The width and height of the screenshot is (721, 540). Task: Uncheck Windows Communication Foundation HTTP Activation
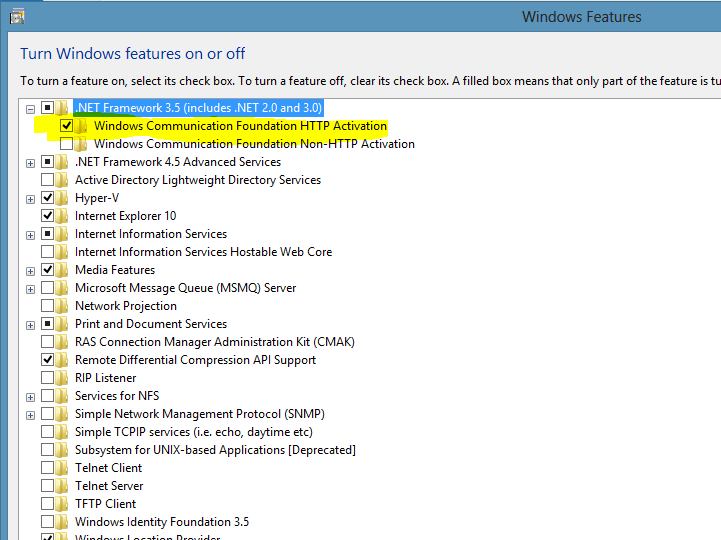pyautogui.click(x=66, y=126)
